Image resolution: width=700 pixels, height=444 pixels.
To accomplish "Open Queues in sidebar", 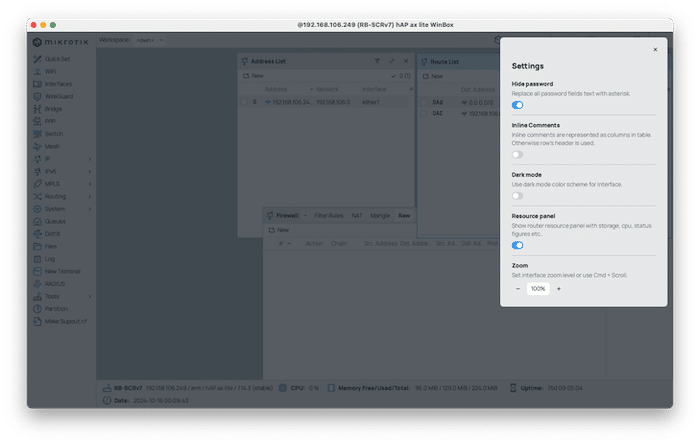I will click(x=55, y=221).
